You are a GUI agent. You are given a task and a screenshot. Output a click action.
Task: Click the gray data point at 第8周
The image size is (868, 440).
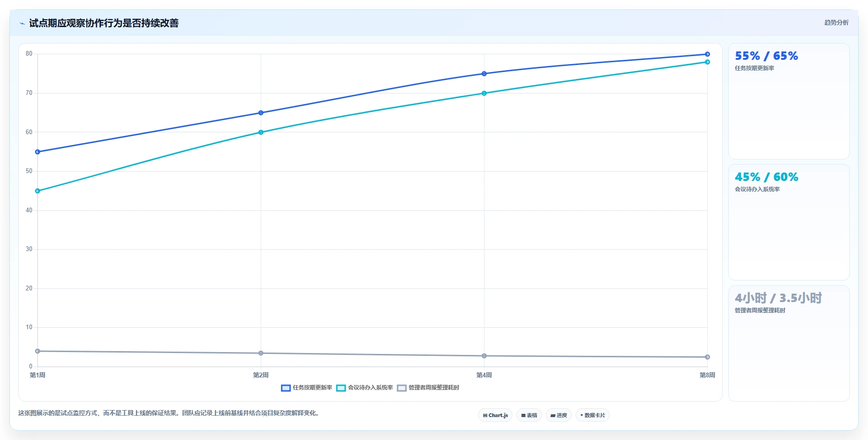pos(707,357)
